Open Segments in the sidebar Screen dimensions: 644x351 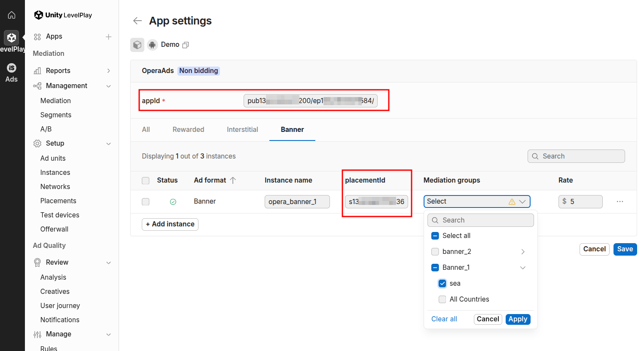[x=56, y=115]
